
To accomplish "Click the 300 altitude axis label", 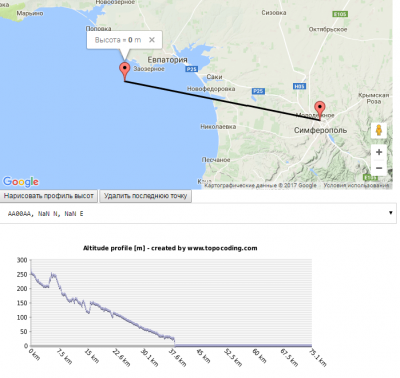I will tap(22, 260).
